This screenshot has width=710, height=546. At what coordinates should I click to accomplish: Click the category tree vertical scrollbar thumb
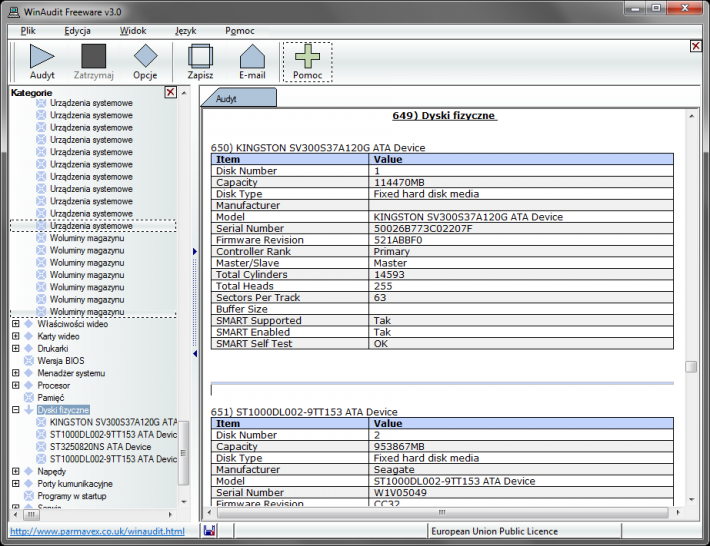(183, 453)
